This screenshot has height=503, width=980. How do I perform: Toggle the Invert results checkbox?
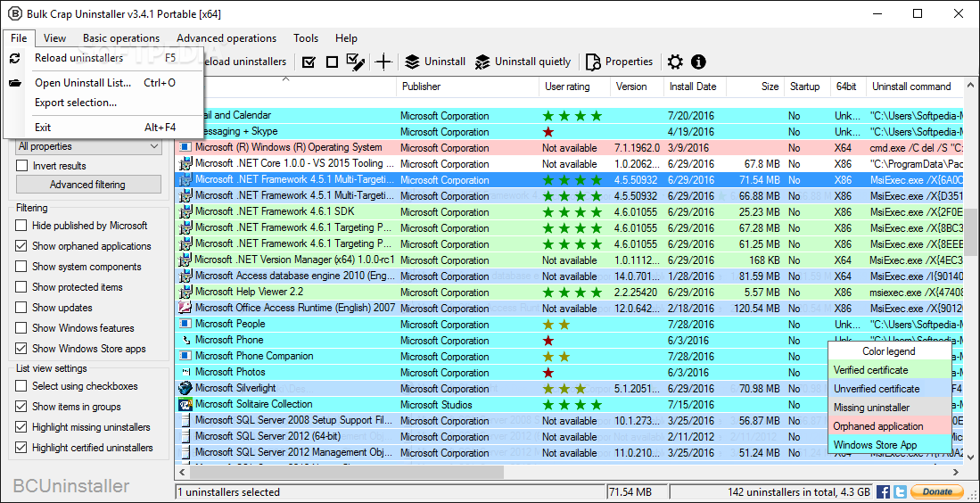click(x=22, y=166)
